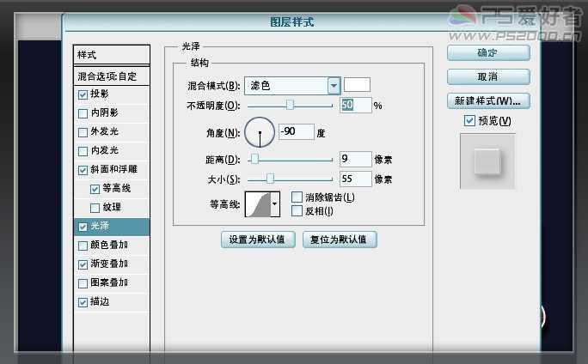
Task: Select the 投影 style row label
Action: tap(100, 94)
